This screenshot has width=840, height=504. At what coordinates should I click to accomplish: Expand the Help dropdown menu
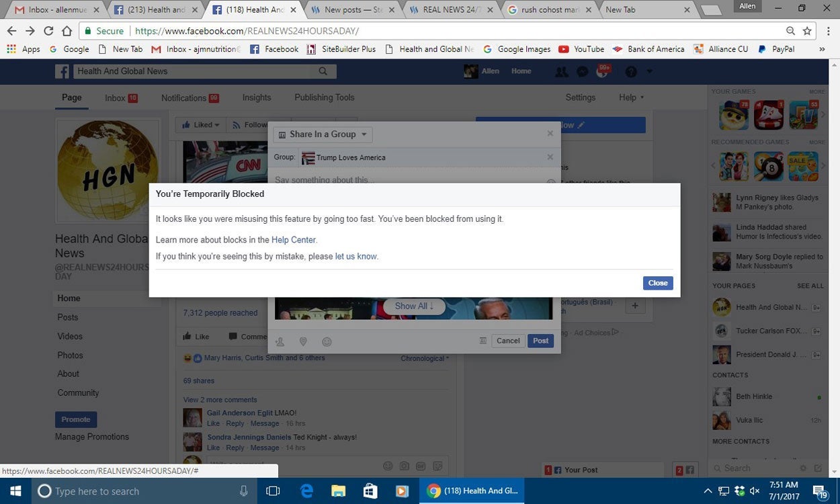click(x=631, y=97)
